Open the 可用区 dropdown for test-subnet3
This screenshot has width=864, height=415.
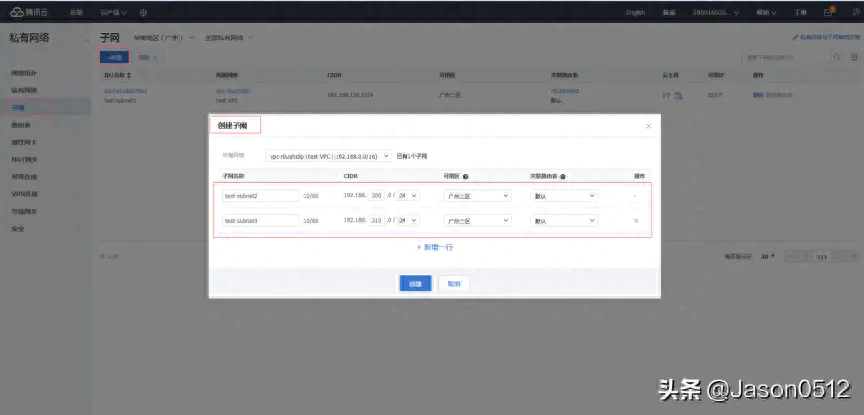pyautogui.click(x=470, y=221)
